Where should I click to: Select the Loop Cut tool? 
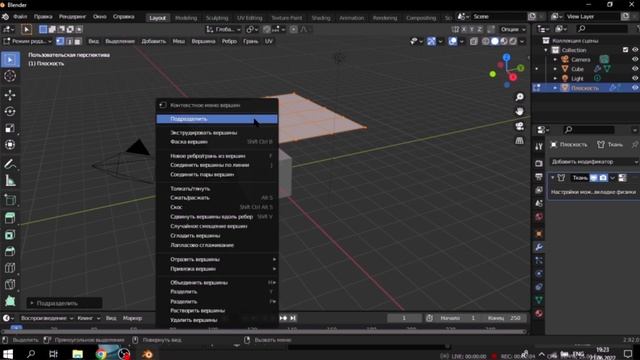pyautogui.click(x=10, y=268)
